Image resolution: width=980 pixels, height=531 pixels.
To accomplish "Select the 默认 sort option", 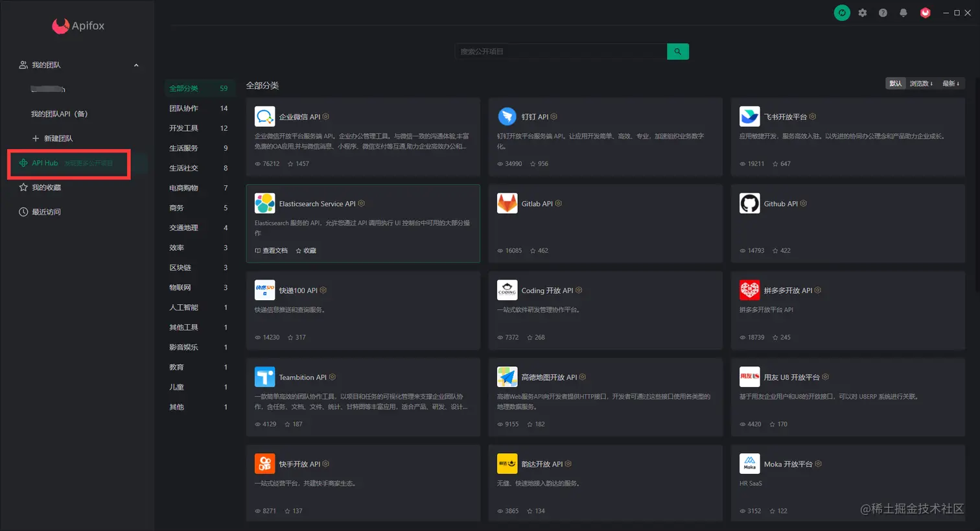I will pyautogui.click(x=896, y=84).
